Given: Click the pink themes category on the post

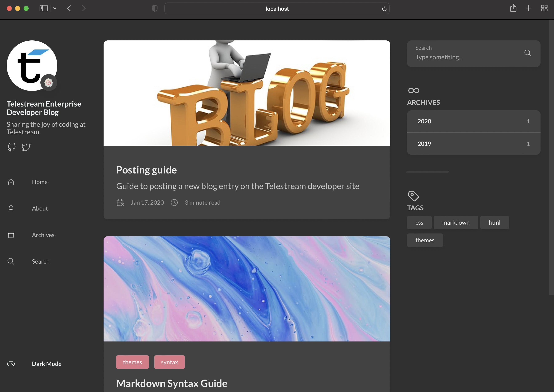Looking at the screenshot, I should [132, 362].
